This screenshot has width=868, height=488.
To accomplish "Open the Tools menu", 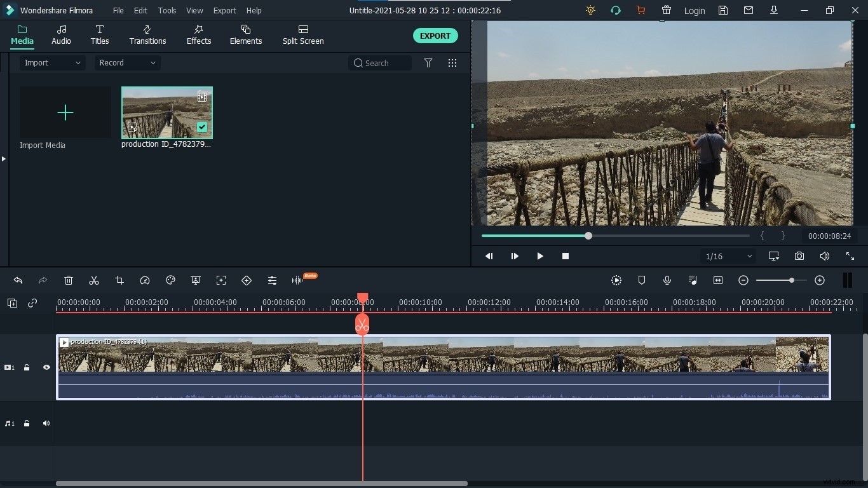I will point(166,10).
